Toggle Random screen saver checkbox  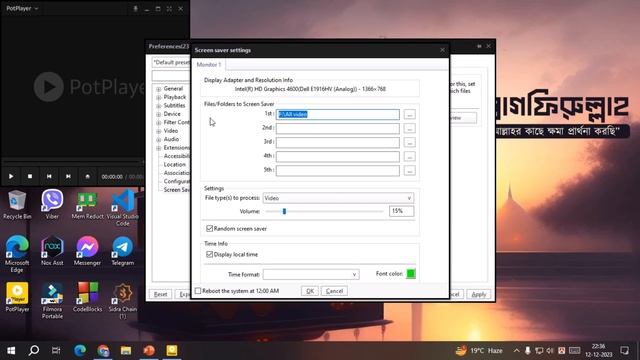[x=209, y=229]
